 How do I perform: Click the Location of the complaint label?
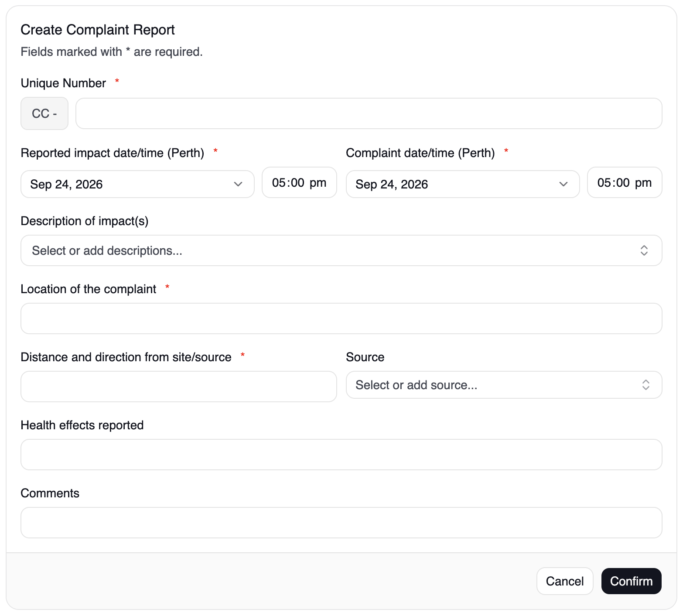pyautogui.click(x=89, y=289)
